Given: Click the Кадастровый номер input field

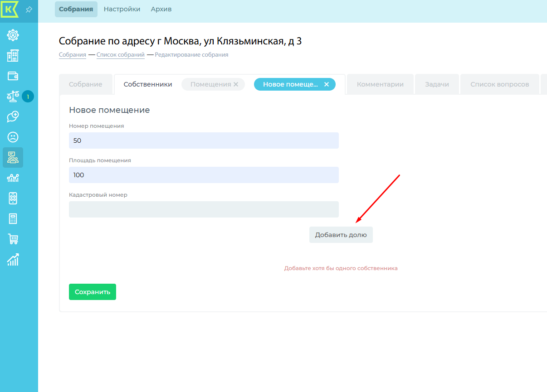Looking at the screenshot, I should [x=204, y=209].
